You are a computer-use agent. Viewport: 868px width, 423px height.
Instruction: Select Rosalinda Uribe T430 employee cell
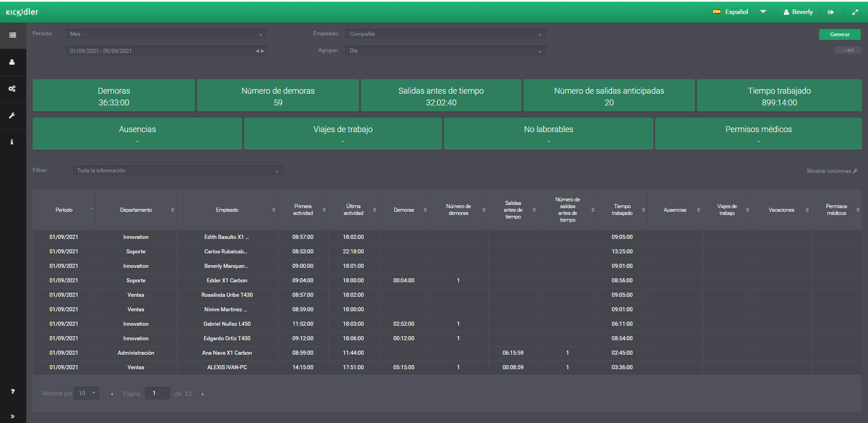[x=227, y=295]
